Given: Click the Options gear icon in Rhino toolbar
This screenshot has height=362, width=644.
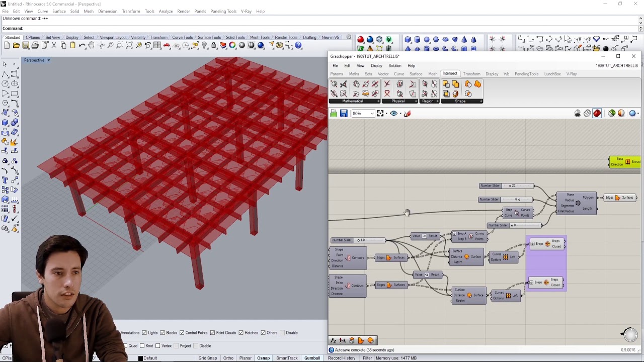Looking at the screenshot, I should pyautogui.click(x=280, y=45).
